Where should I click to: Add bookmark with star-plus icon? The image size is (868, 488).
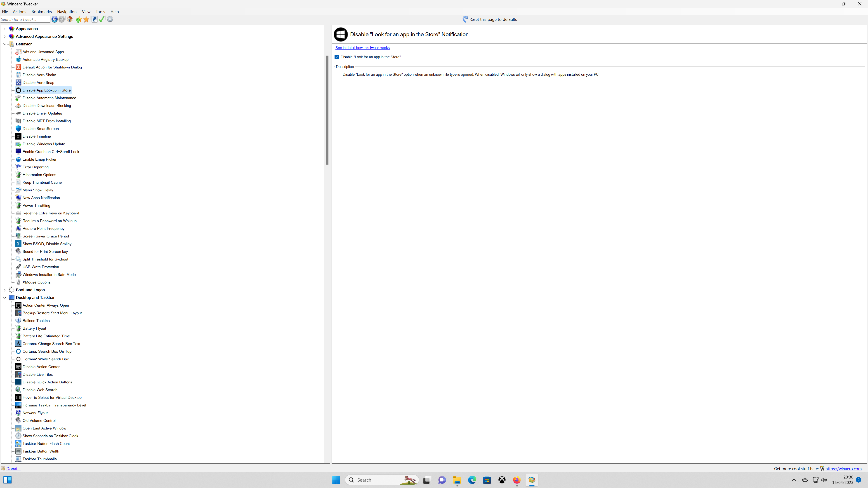coord(79,19)
